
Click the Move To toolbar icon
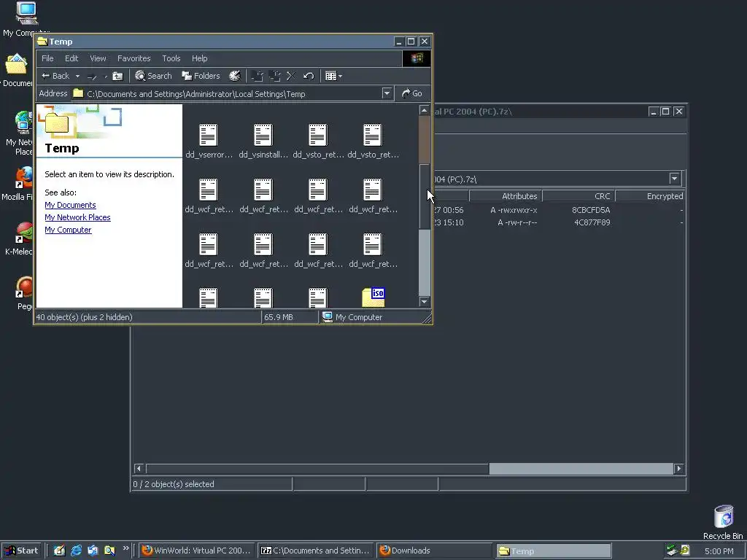click(258, 76)
